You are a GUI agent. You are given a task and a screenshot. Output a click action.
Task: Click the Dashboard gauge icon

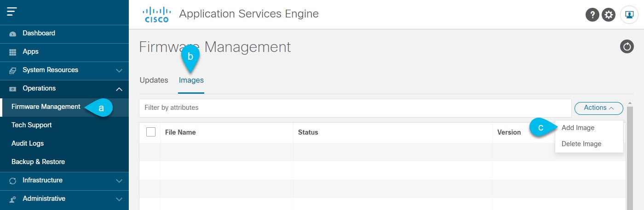pos(13,34)
